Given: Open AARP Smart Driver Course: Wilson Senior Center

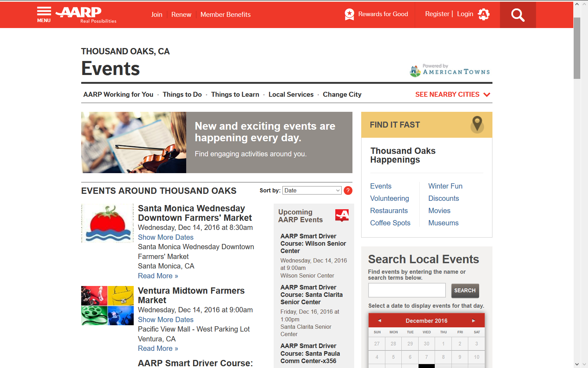Looking at the screenshot, I should [313, 244].
